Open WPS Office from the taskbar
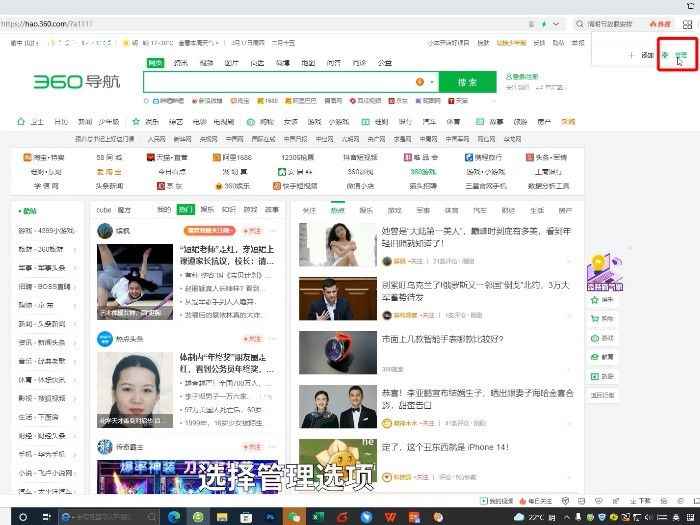Screen dimensions: 700x525 (x=390, y=517)
